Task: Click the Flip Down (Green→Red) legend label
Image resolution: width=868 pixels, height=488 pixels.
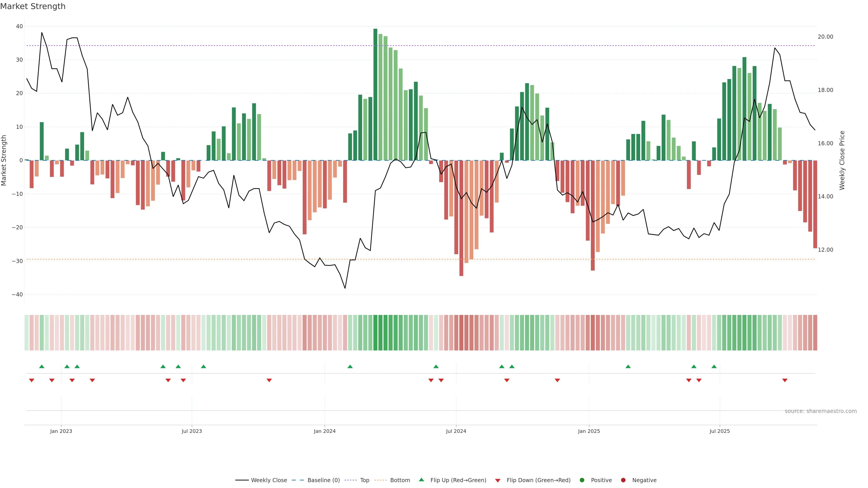Action: (538, 480)
